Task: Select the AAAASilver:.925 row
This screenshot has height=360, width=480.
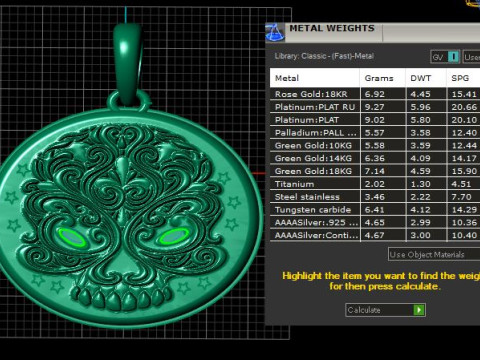Action: (375, 222)
